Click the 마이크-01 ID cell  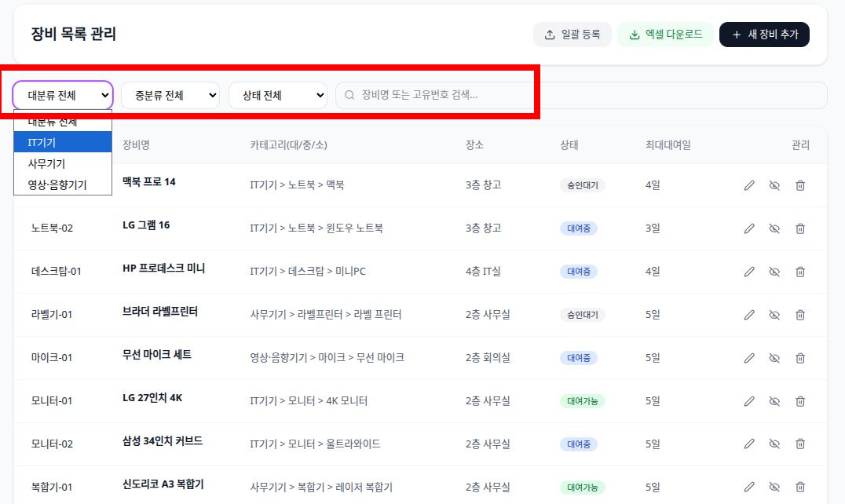(x=52, y=357)
